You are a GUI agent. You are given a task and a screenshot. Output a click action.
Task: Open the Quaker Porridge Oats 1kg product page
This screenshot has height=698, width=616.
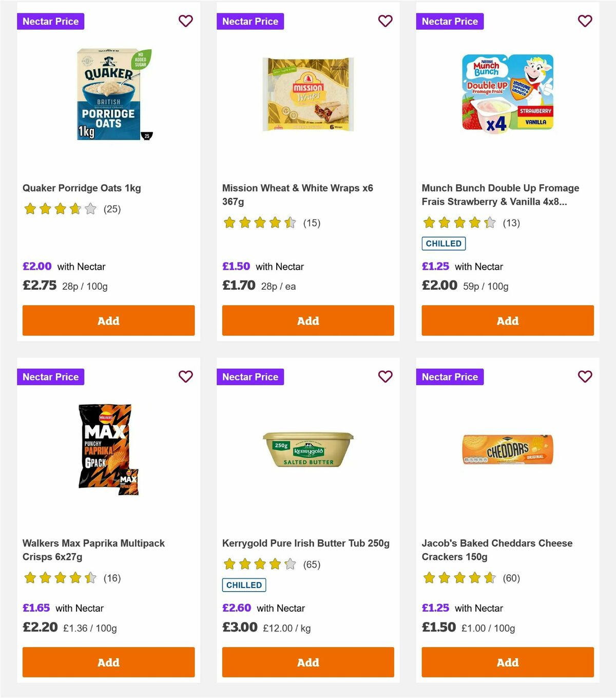pyautogui.click(x=82, y=188)
